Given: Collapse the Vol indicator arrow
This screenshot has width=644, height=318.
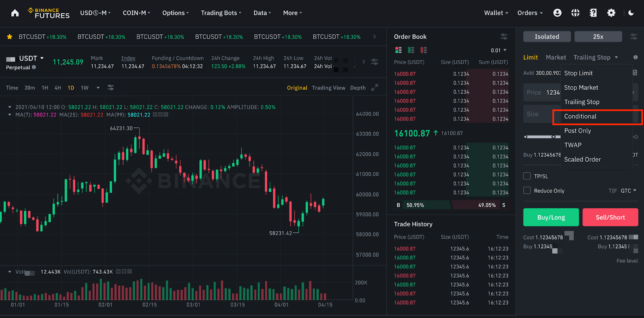Looking at the screenshot, I should pos(10,272).
